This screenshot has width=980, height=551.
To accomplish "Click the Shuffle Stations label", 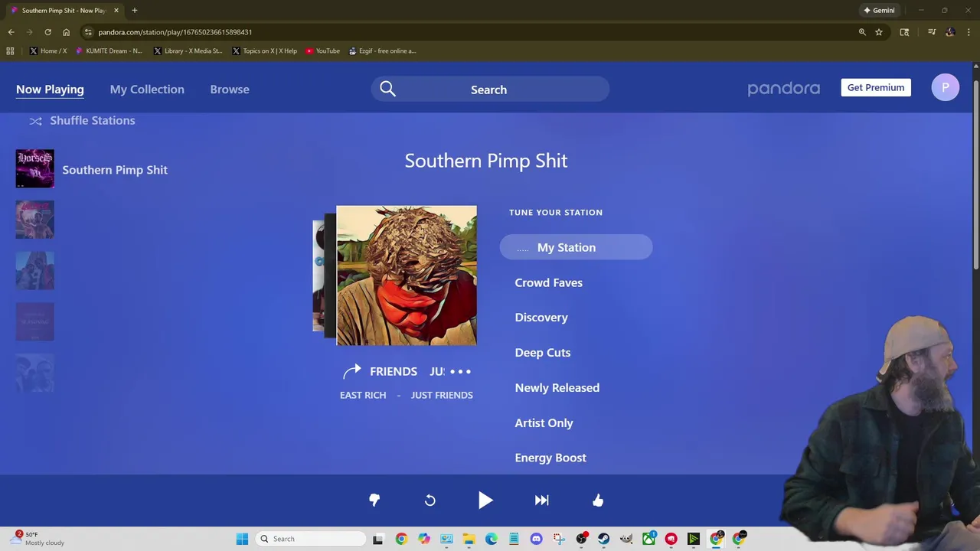I will pos(92,120).
